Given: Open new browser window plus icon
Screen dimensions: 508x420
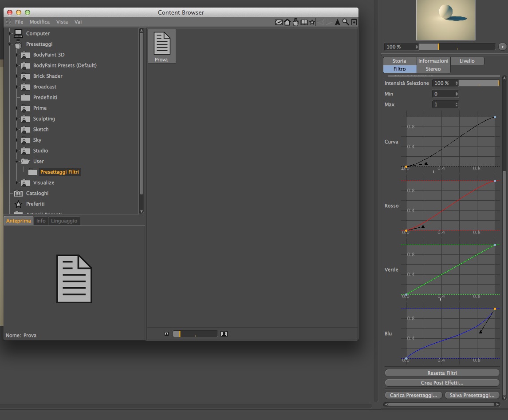Looking at the screenshot, I should click(354, 22).
